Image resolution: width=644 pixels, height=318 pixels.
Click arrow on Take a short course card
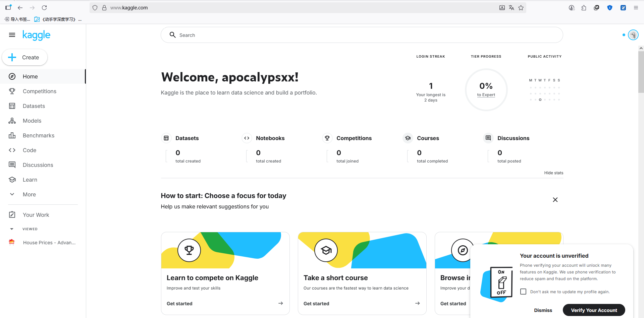point(418,303)
